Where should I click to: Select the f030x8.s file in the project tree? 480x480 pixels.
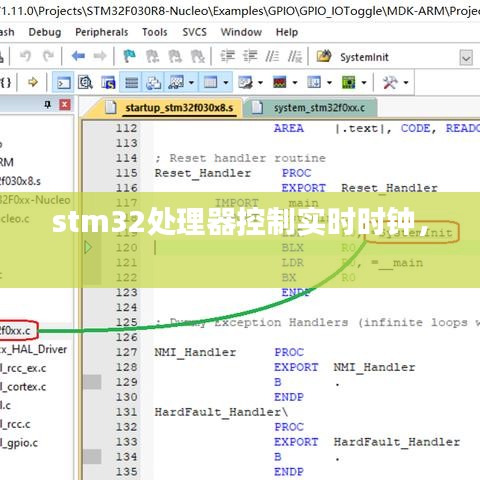point(20,181)
